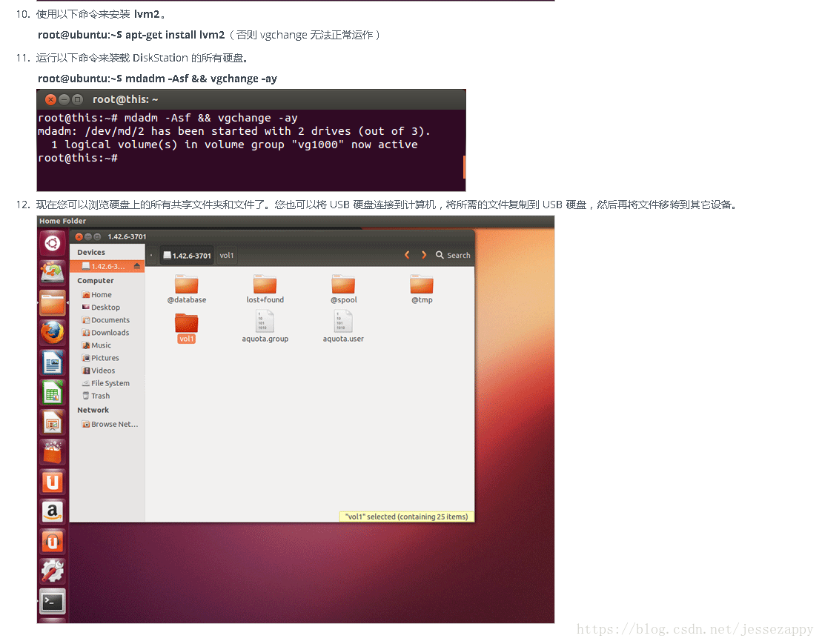Launch Firefox from the dock
This screenshot has width=822, height=644.
pyautogui.click(x=53, y=332)
